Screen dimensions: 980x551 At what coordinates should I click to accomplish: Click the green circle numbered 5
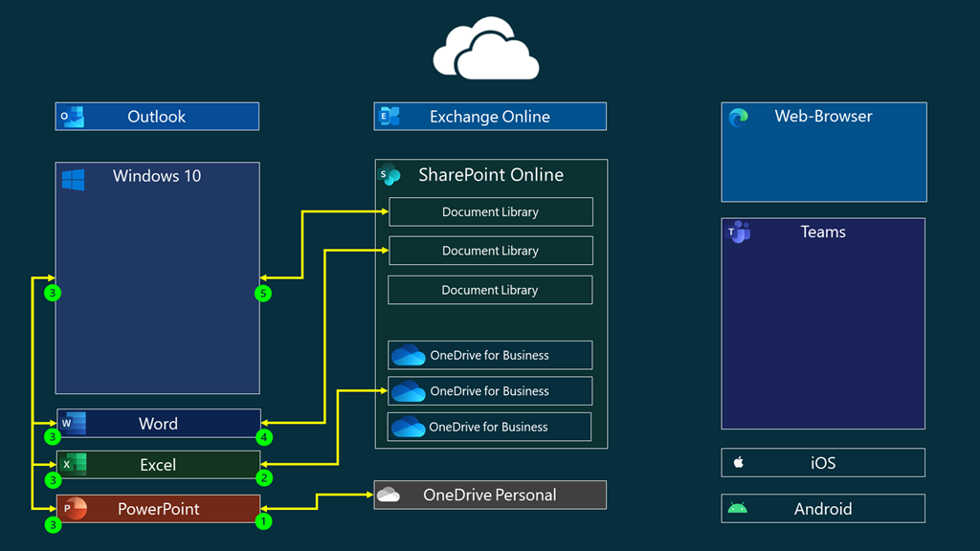pos(263,293)
